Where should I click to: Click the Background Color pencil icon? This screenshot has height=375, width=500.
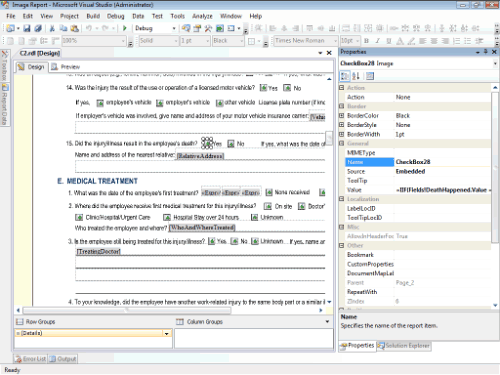(x=411, y=41)
